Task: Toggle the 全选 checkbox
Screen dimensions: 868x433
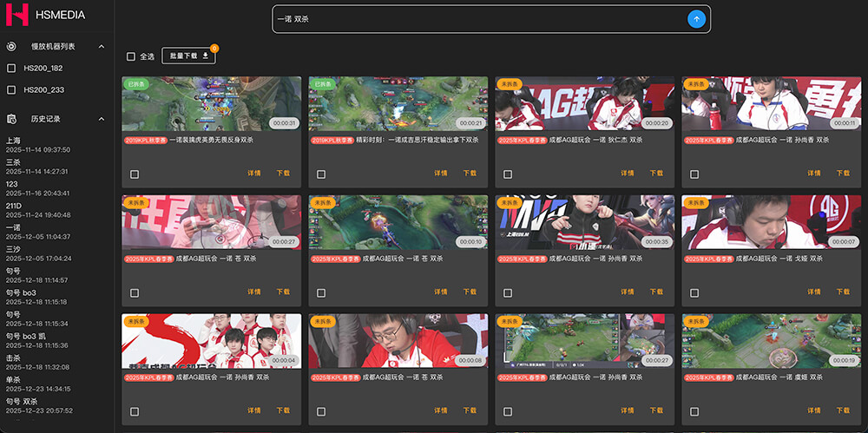Action: pos(131,56)
